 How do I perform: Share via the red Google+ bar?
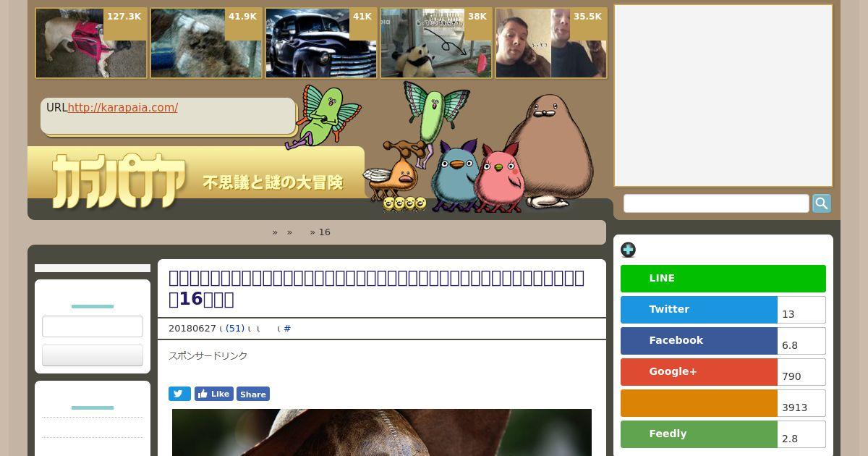(699, 372)
